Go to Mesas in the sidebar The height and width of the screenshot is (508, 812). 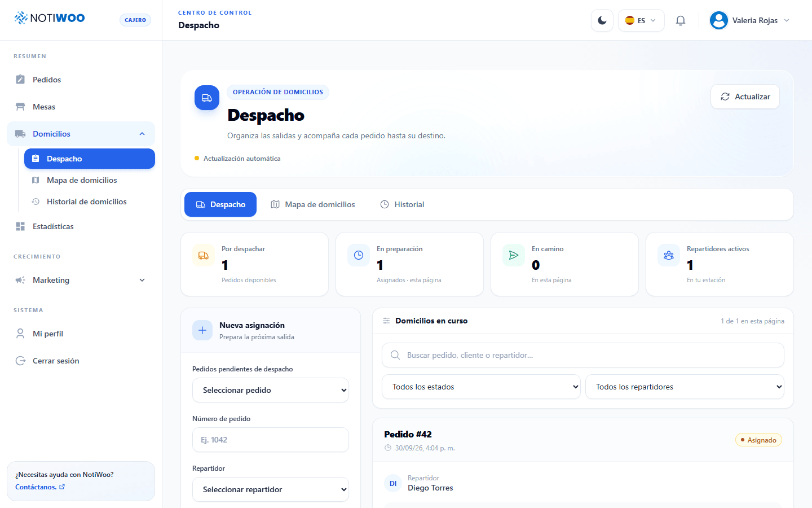pos(81,107)
